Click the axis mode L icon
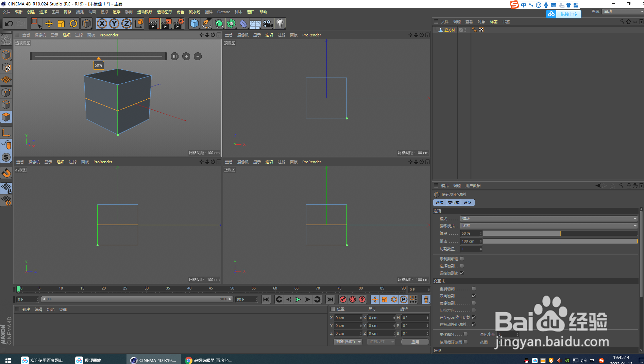The height and width of the screenshot is (364, 644). (x=6, y=132)
